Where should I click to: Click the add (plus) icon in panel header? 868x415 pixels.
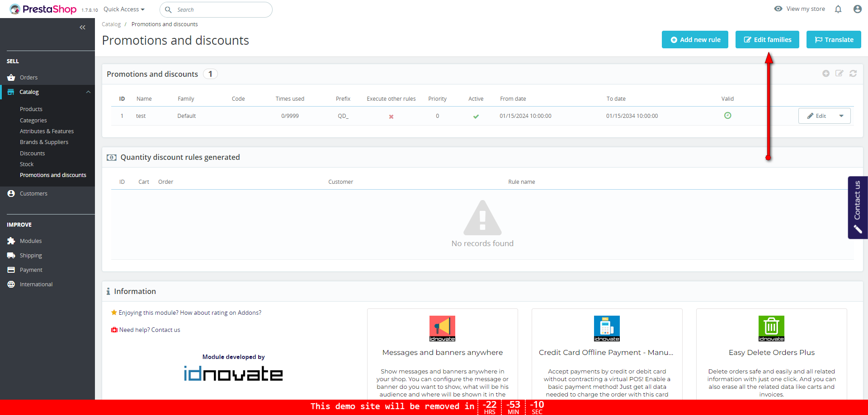[x=826, y=74]
